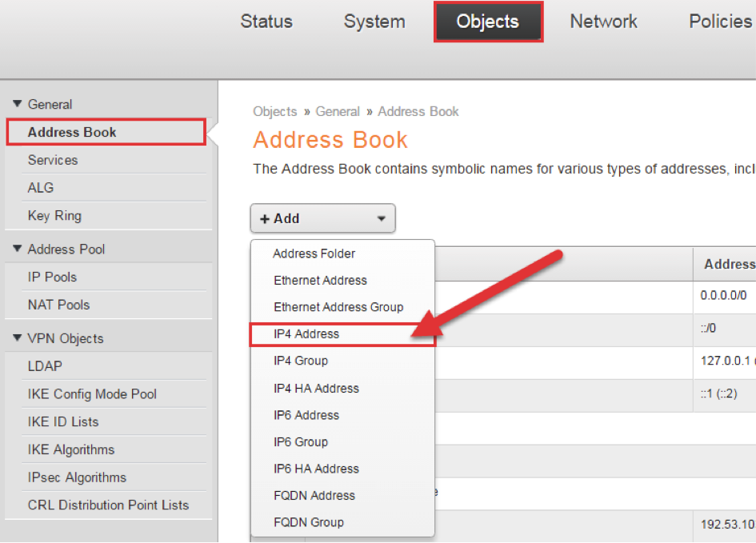Open the Status tab
The height and width of the screenshot is (543, 756).
(266, 22)
